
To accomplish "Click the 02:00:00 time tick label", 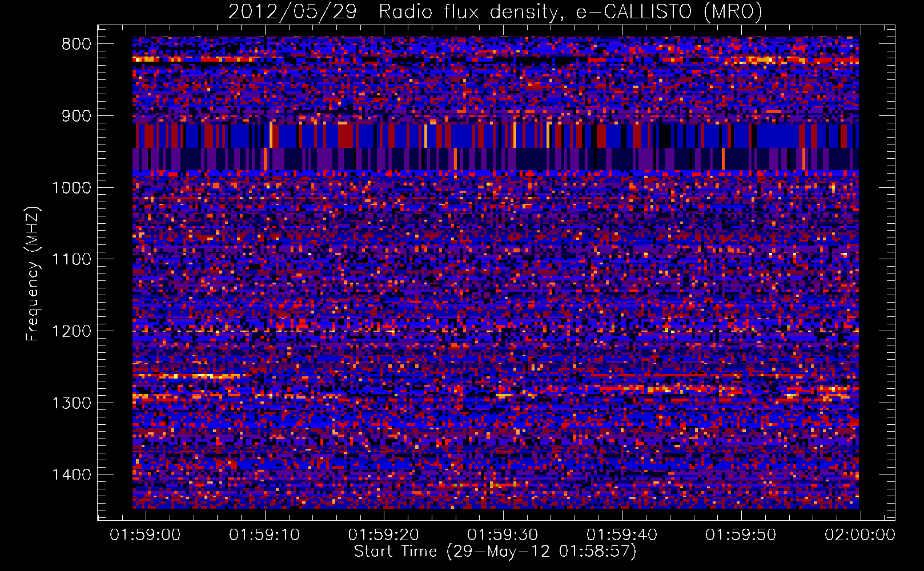I will pyautogui.click(x=860, y=535).
